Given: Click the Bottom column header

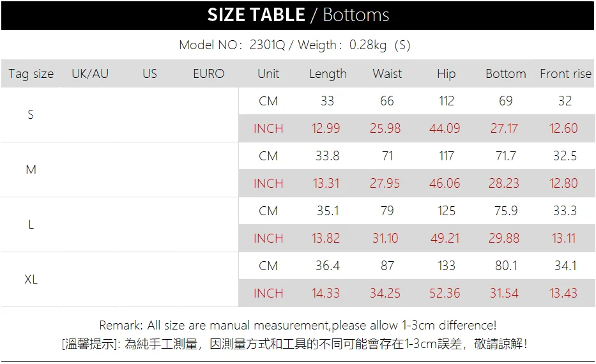Looking at the screenshot, I should 506,74.
